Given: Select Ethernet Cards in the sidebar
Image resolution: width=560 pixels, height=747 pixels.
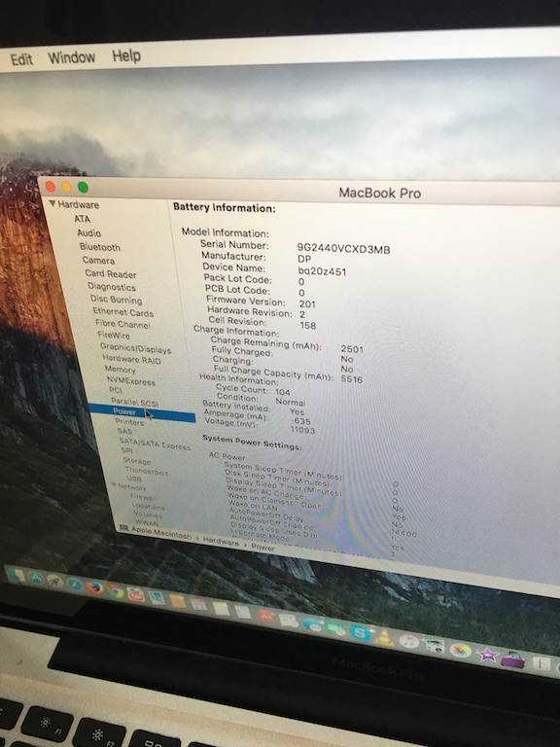Looking at the screenshot, I should click(122, 312).
